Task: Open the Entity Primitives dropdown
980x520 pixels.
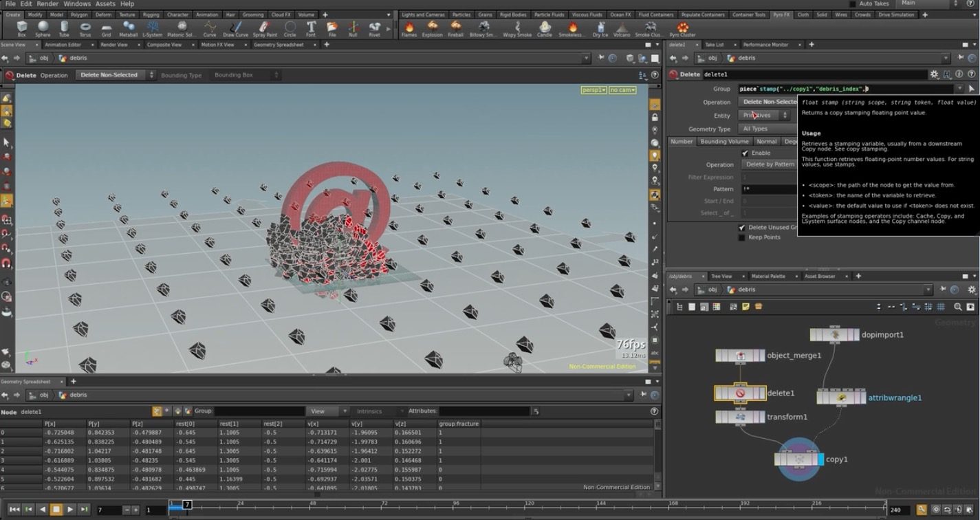Action: click(x=765, y=116)
